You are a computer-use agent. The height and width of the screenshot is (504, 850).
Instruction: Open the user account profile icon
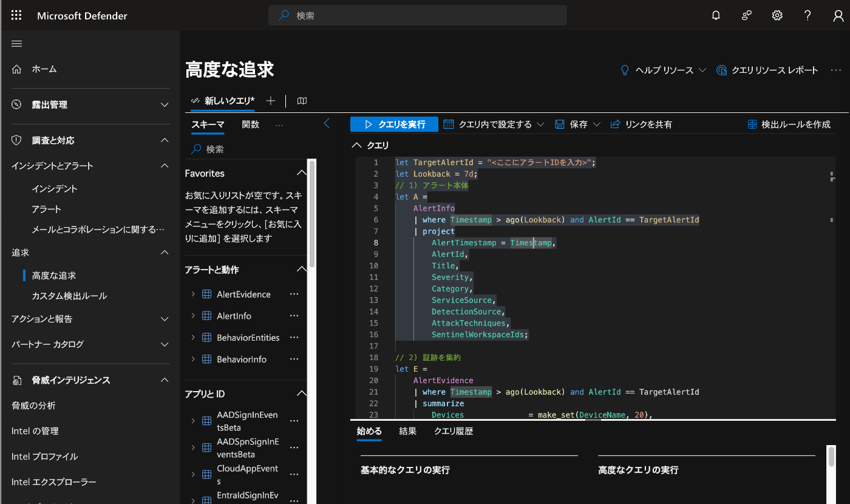pos(838,16)
